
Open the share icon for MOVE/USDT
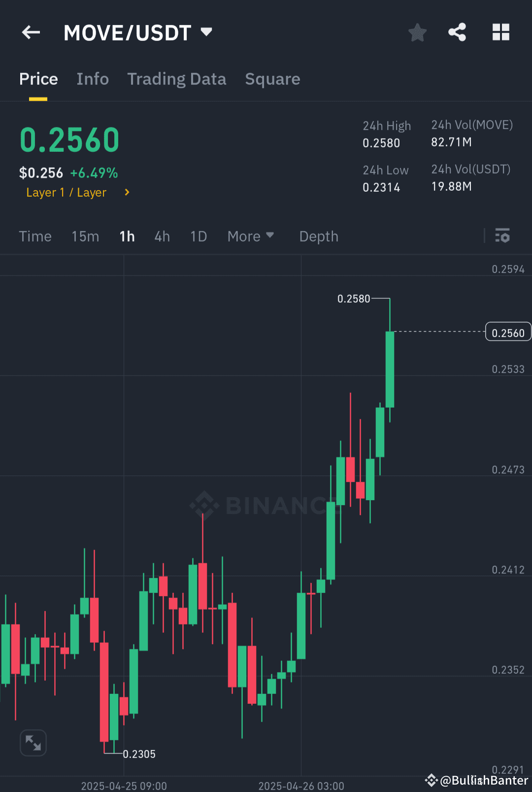(456, 32)
